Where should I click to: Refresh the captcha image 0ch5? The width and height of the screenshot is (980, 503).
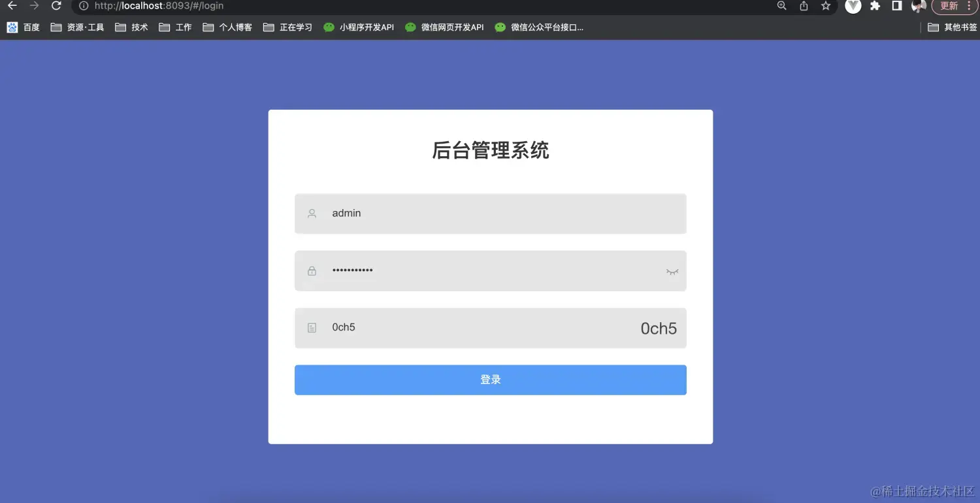coord(659,329)
